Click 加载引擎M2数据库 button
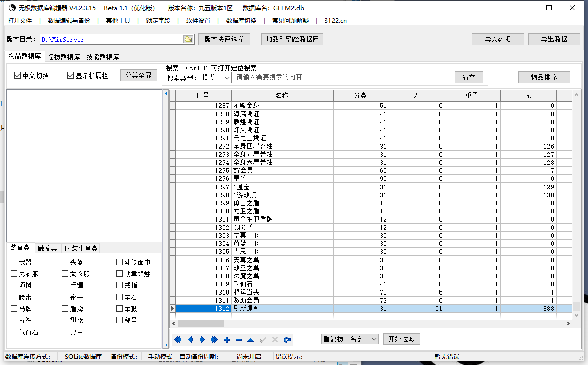Screen dimensions: 588x365 [292, 39]
